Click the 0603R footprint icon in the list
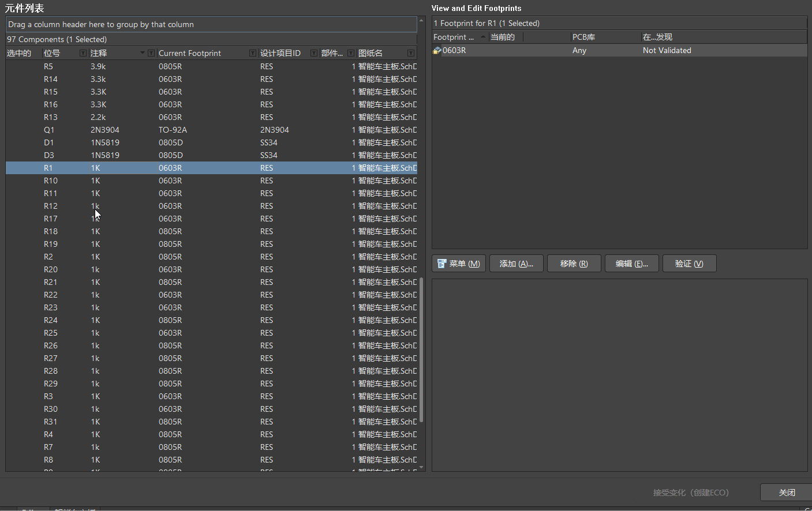 (x=437, y=51)
